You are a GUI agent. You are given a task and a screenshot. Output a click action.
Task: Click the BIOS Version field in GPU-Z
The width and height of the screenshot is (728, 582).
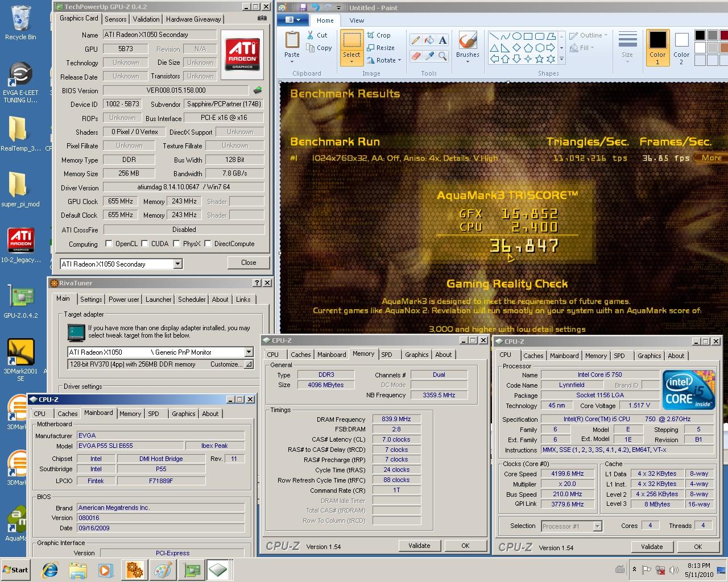coord(176,90)
